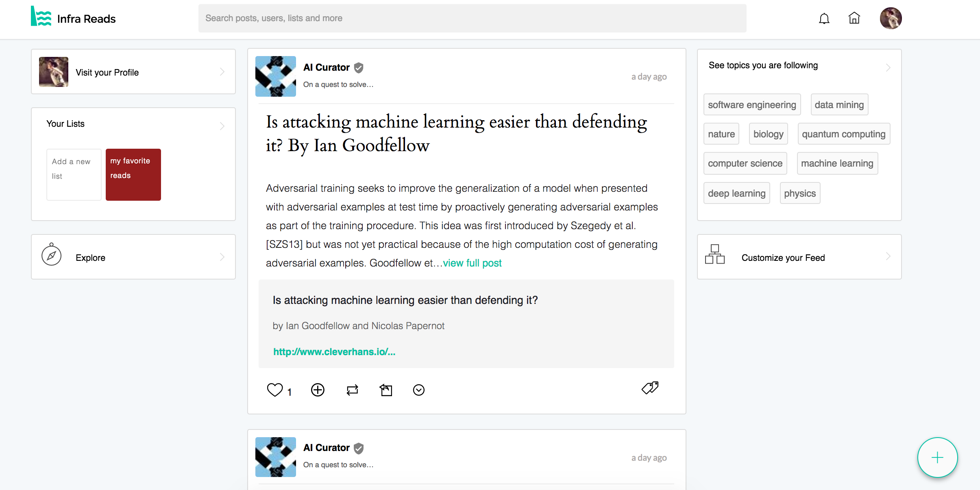Open the tags icon on the post
980x490 pixels.
tap(650, 388)
